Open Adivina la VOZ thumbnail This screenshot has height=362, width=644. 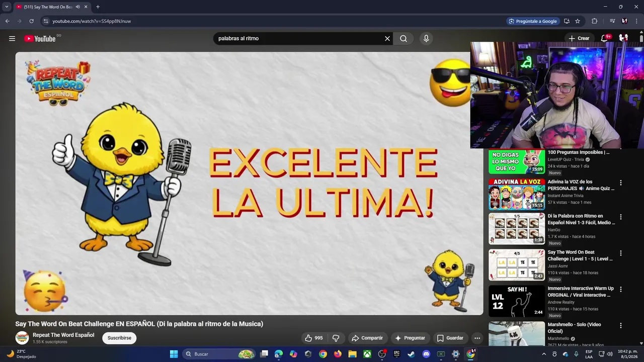click(x=517, y=194)
